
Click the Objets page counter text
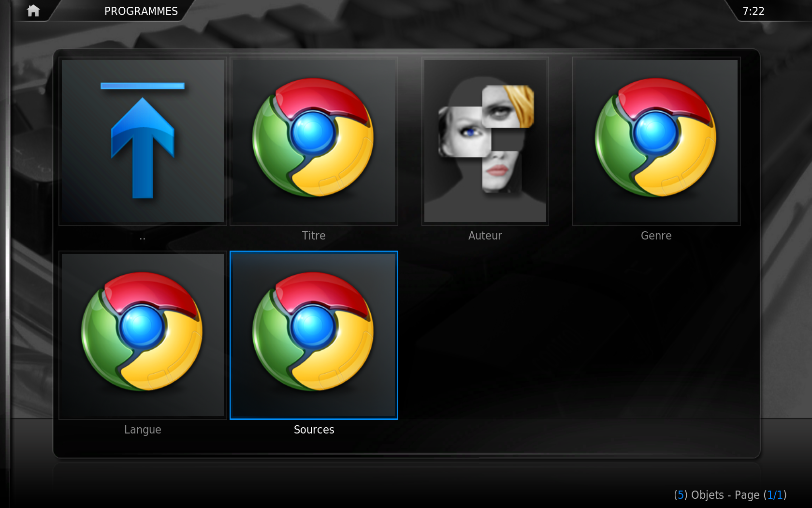730,495
